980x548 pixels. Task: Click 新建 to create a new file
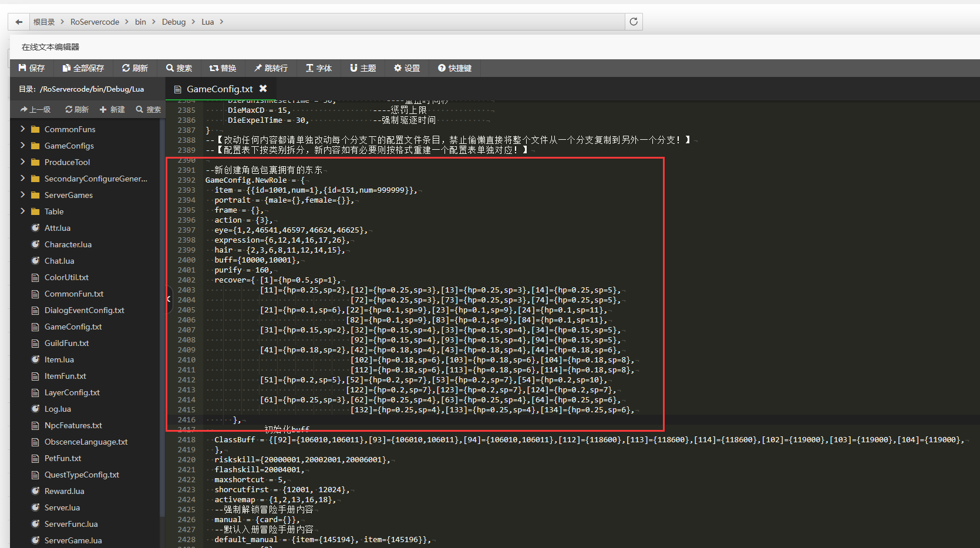point(112,109)
